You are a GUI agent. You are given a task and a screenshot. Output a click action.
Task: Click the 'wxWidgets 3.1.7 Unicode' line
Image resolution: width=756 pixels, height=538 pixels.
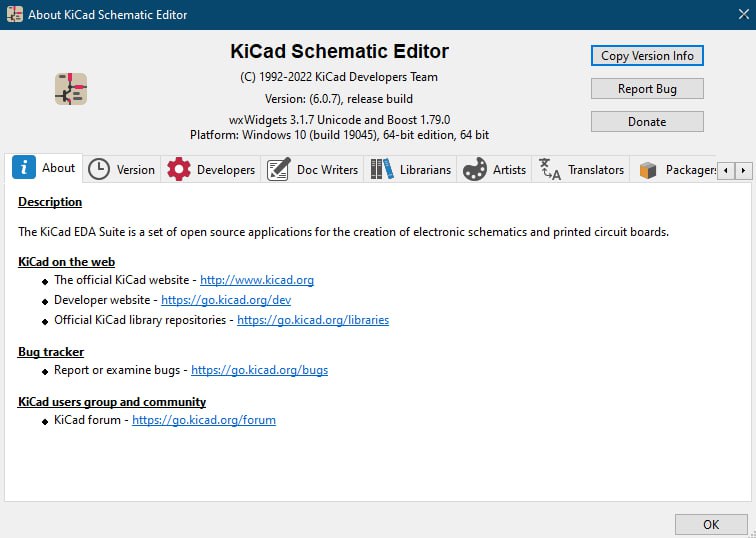[x=339, y=120]
